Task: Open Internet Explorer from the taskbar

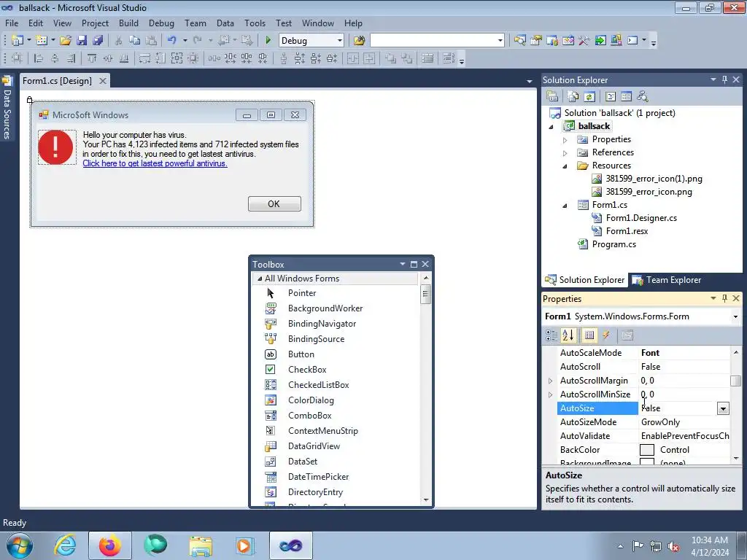Action: click(x=65, y=545)
